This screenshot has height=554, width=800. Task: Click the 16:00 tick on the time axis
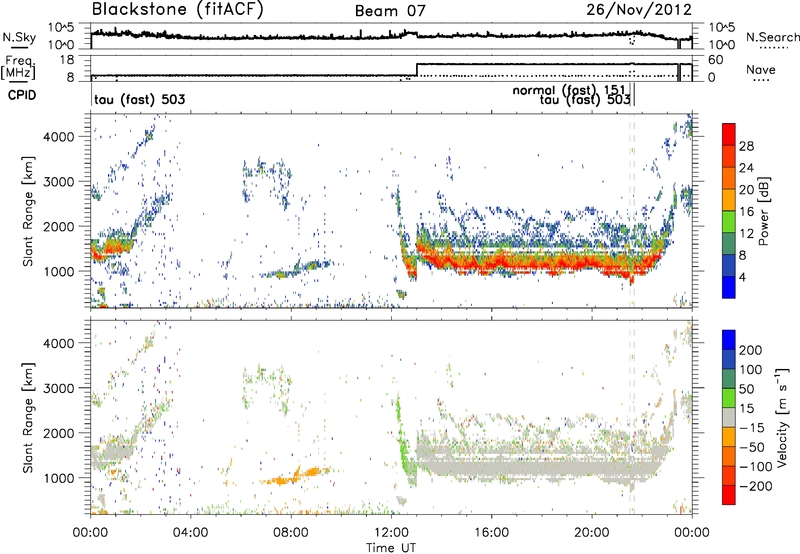(x=491, y=533)
